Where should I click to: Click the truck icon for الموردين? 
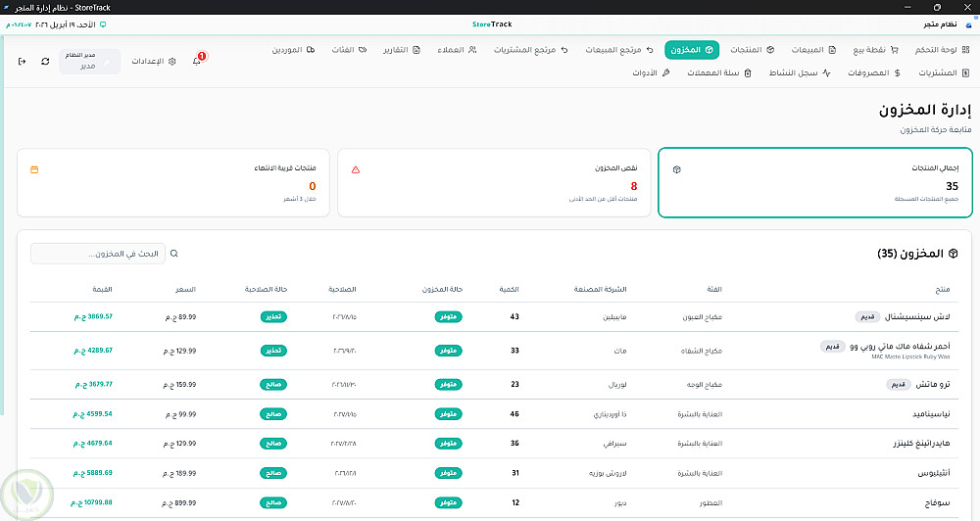pyautogui.click(x=311, y=50)
